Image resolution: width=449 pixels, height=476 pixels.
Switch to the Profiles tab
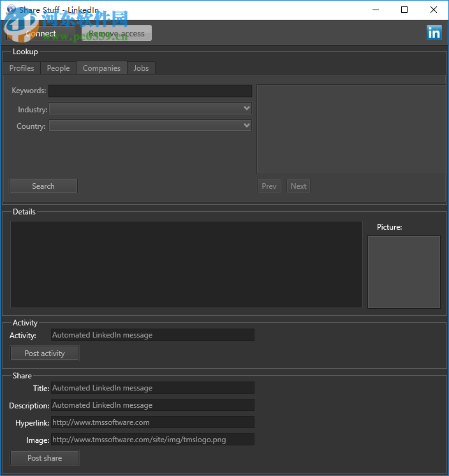point(22,68)
